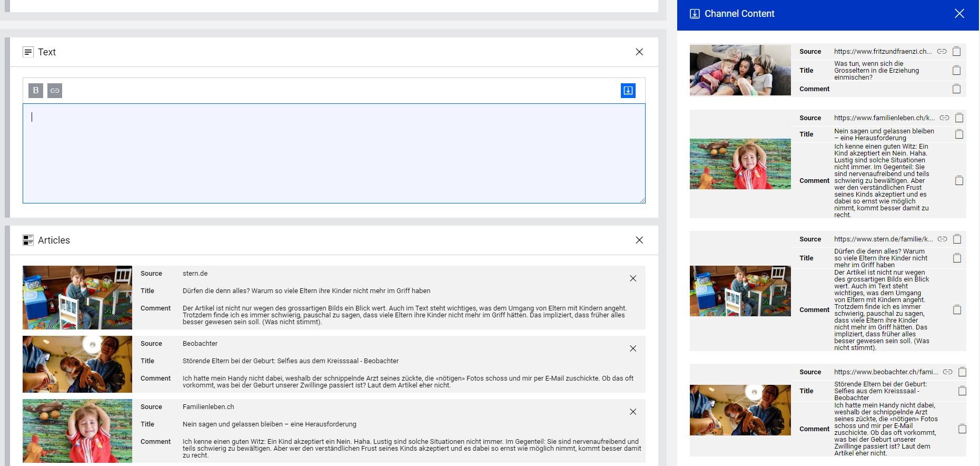Image resolution: width=980 pixels, height=466 pixels.
Task: Remove the Beobachter article row
Action: click(633, 348)
